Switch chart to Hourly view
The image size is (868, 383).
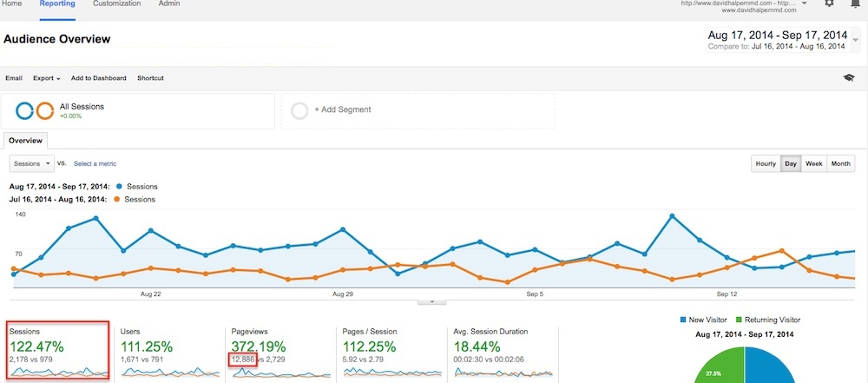(x=766, y=163)
